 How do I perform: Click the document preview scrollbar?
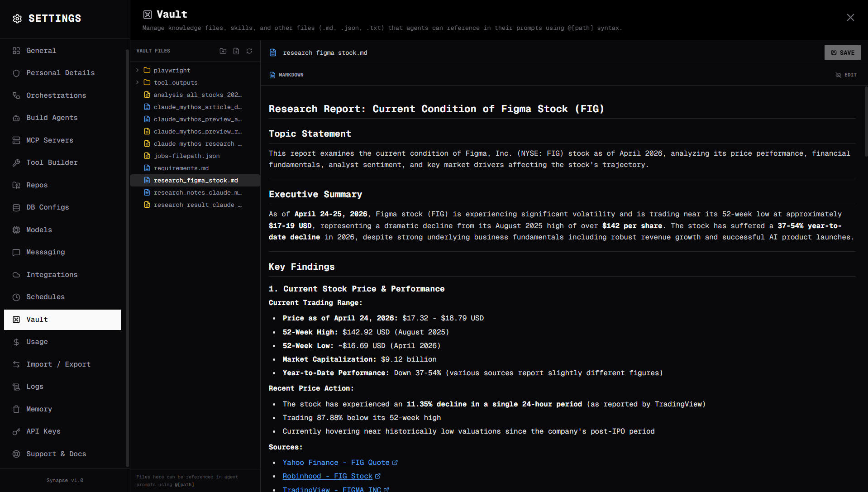(x=866, y=122)
